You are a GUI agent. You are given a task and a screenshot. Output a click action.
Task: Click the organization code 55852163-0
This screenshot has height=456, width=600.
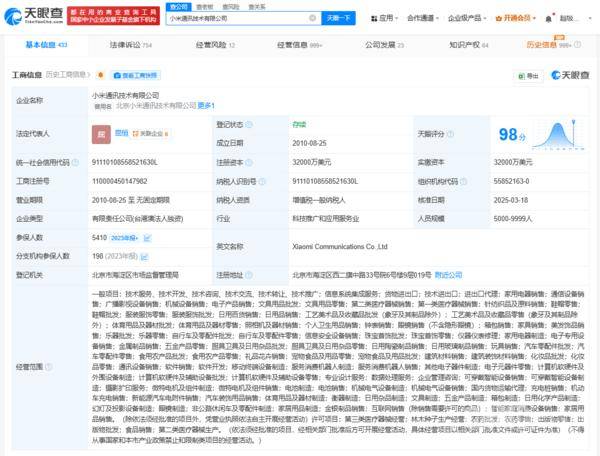point(511,181)
